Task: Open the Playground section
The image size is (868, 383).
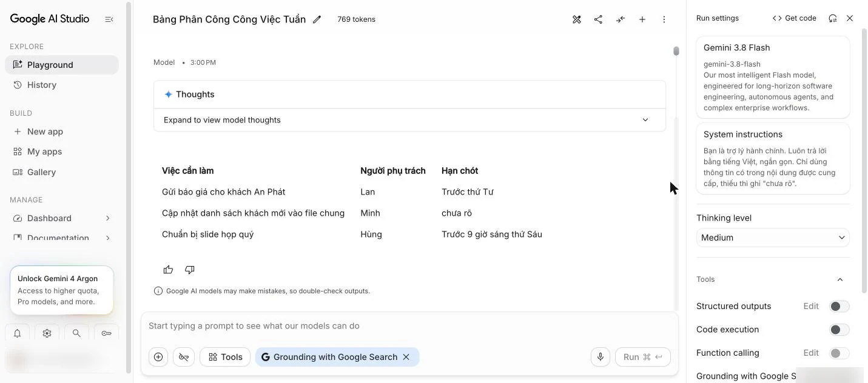Action: point(62,65)
